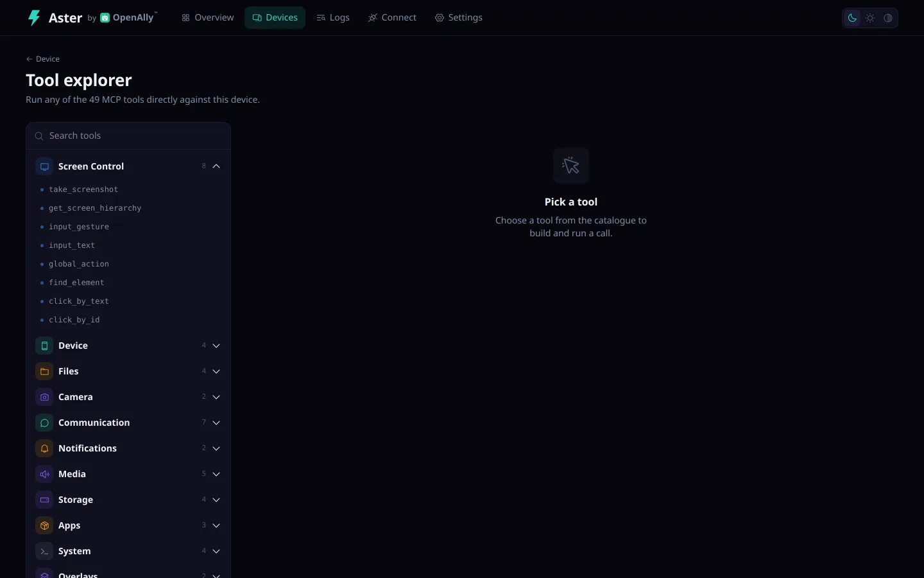Select the click_by_text tool

[x=128, y=301]
